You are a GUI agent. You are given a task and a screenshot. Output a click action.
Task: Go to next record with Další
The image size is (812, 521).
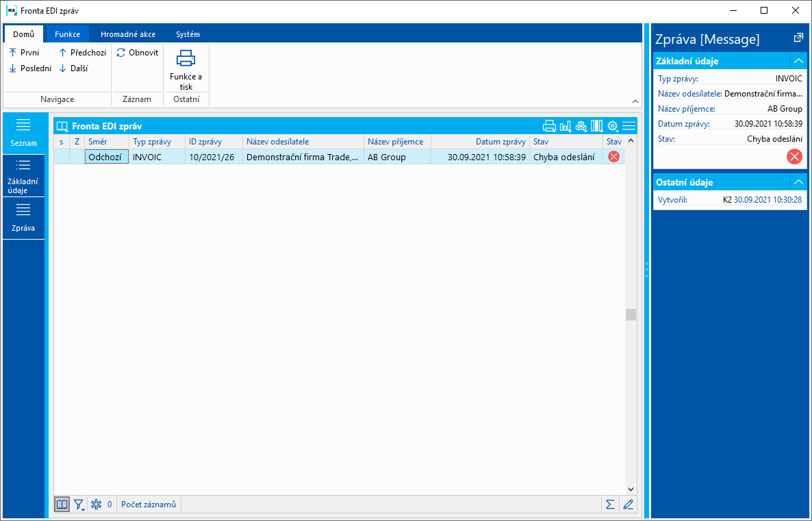coord(73,68)
